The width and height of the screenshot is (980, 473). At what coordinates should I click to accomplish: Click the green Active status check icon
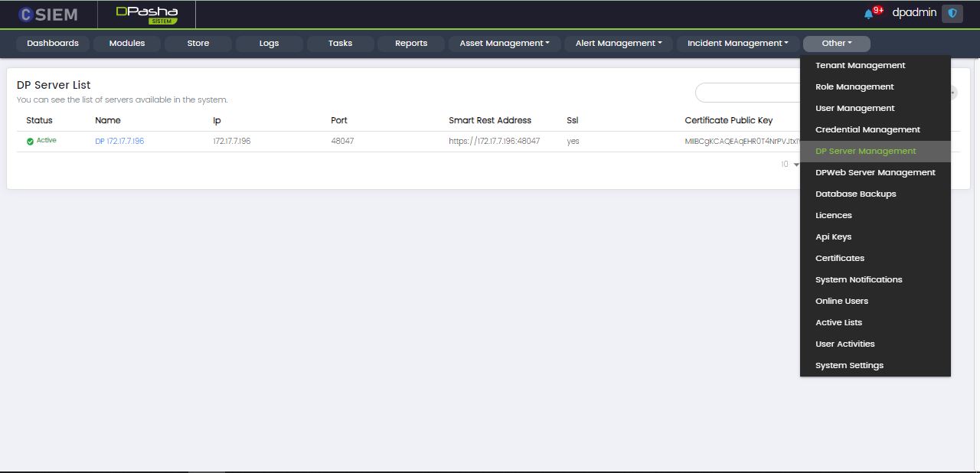(30, 142)
